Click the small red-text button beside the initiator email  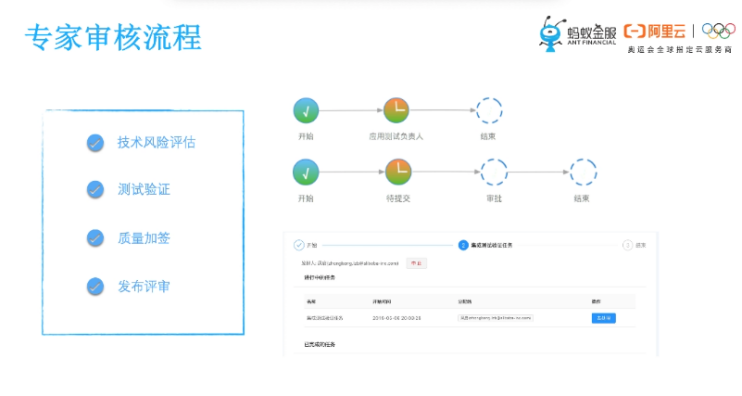point(416,263)
